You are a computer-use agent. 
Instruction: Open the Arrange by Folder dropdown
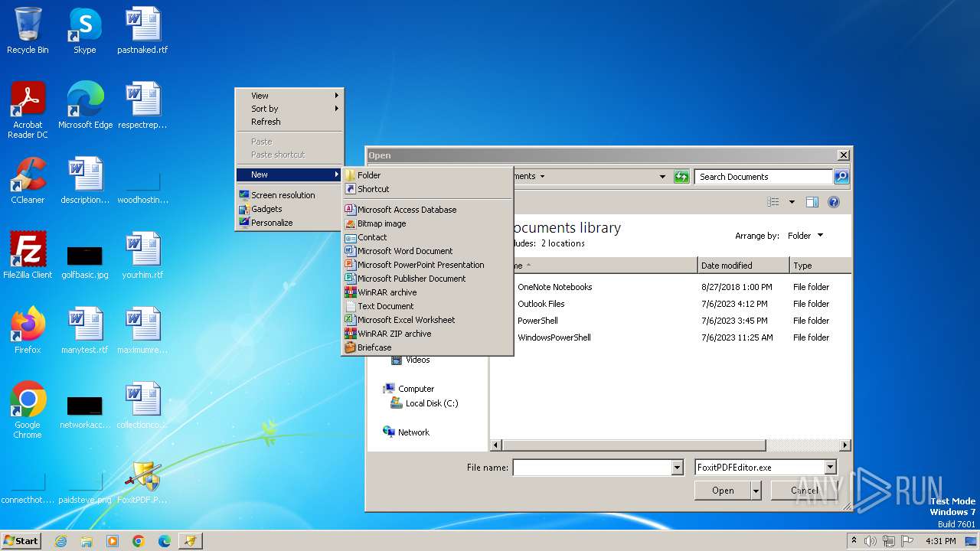coord(805,236)
